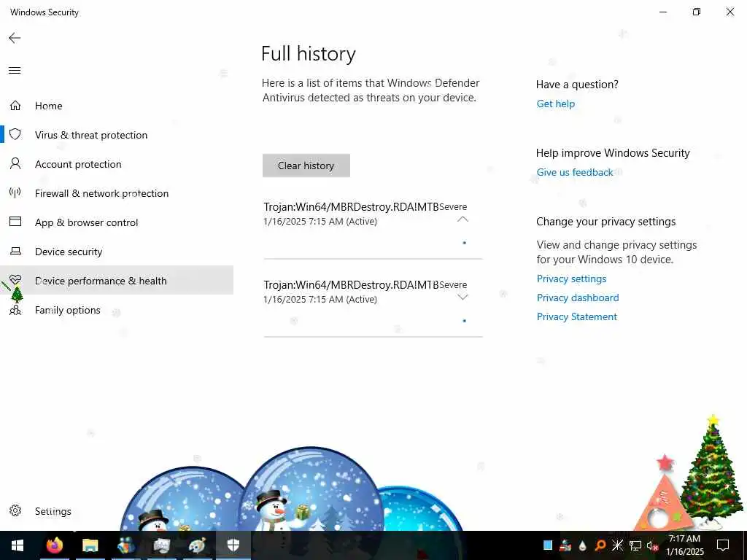Click the Virus & threat protection shield icon

point(15,134)
